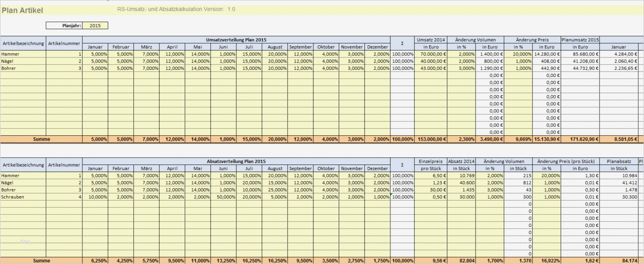
Task: Select Nägel's Umsatz 2014 value 40.000,00 €
Action: coord(431,61)
